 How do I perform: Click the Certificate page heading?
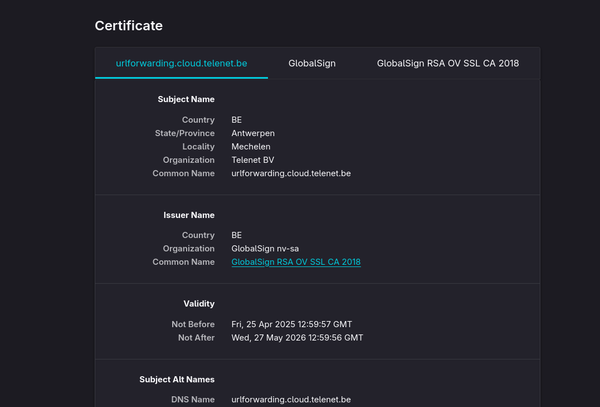pyautogui.click(x=129, y=25)
